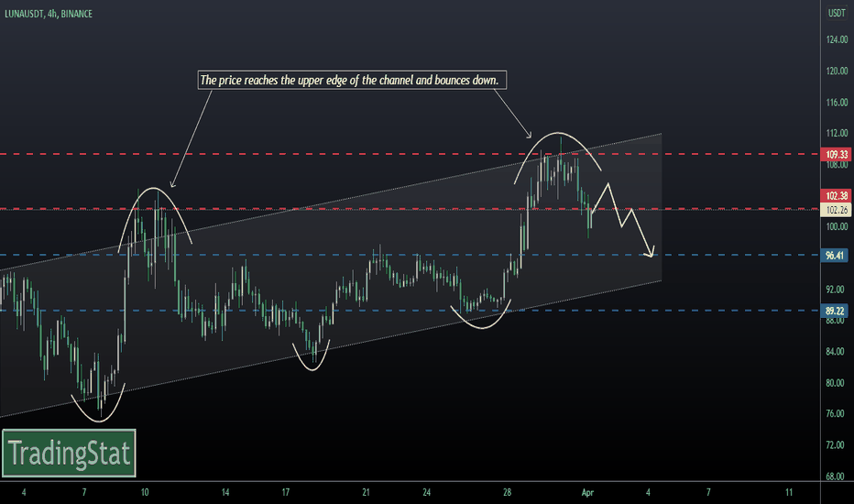Click the date 21 on the time axis
This screenshot has height=504, width=854.
click(x=366, y=493)
